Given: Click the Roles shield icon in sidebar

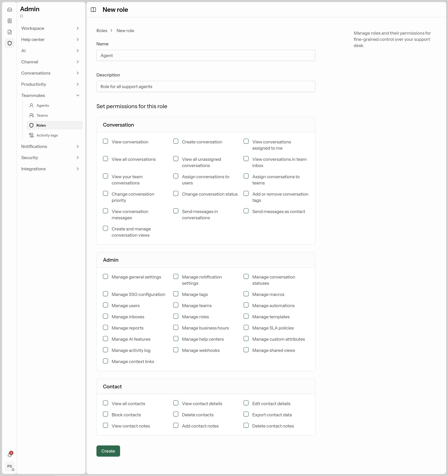Looking at the screenshot, I should tap(31, 125).
